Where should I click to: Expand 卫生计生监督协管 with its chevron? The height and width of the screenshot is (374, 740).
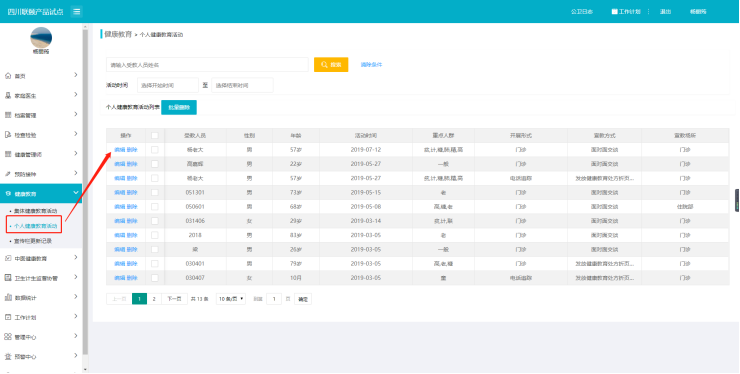tap(76, 277)
